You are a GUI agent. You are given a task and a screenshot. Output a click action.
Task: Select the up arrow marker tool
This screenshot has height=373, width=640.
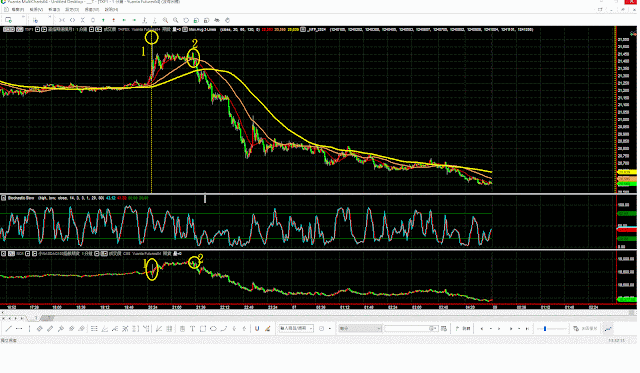244,329
